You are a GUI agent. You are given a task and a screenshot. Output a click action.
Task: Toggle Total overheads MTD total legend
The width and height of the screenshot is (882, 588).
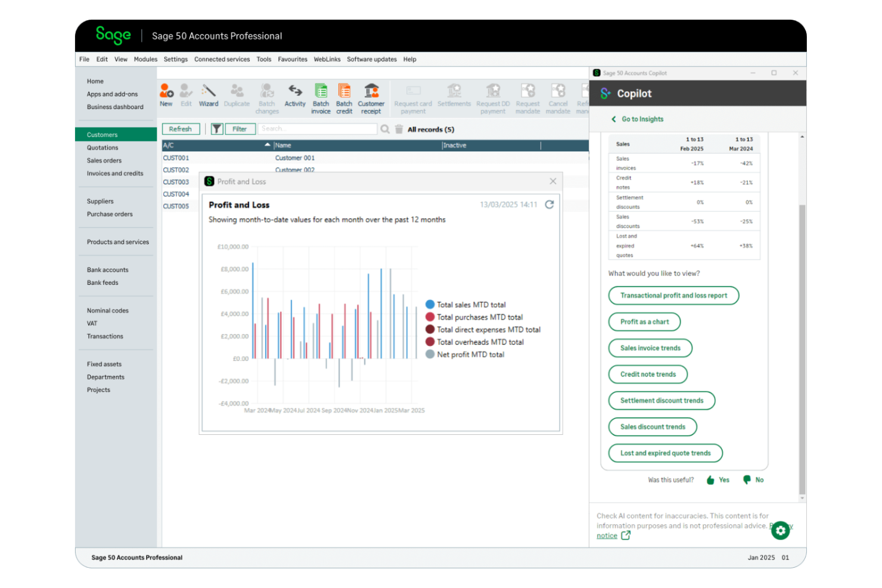click(474, 342)
